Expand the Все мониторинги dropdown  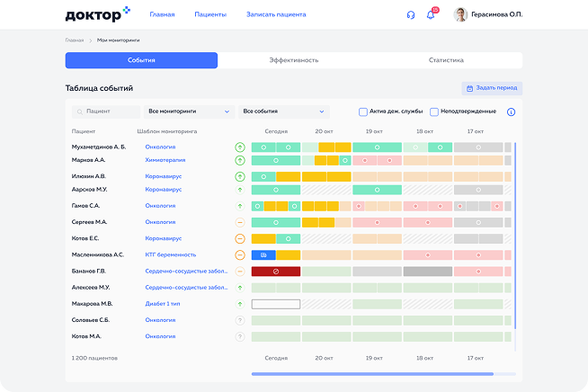coord(189,112)
